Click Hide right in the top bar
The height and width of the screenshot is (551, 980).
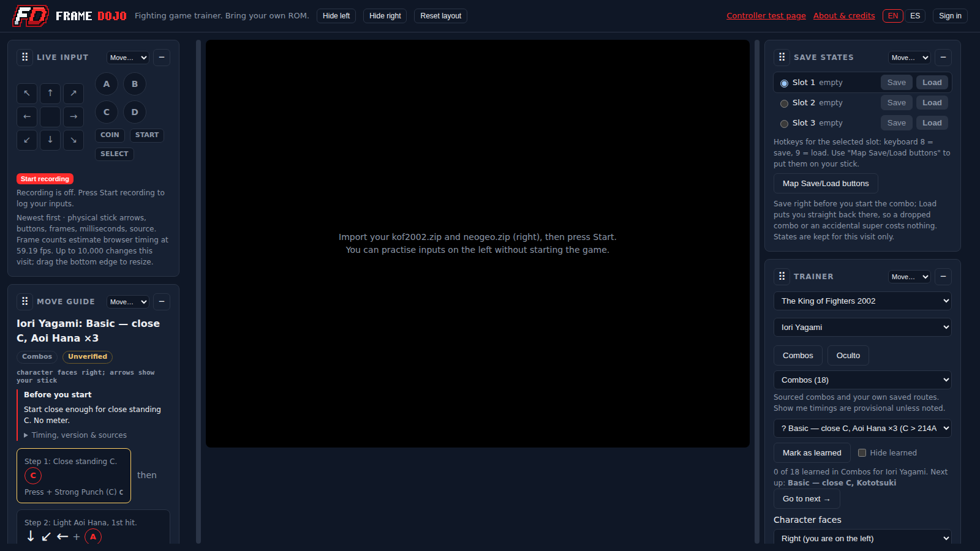click(385, 16)
